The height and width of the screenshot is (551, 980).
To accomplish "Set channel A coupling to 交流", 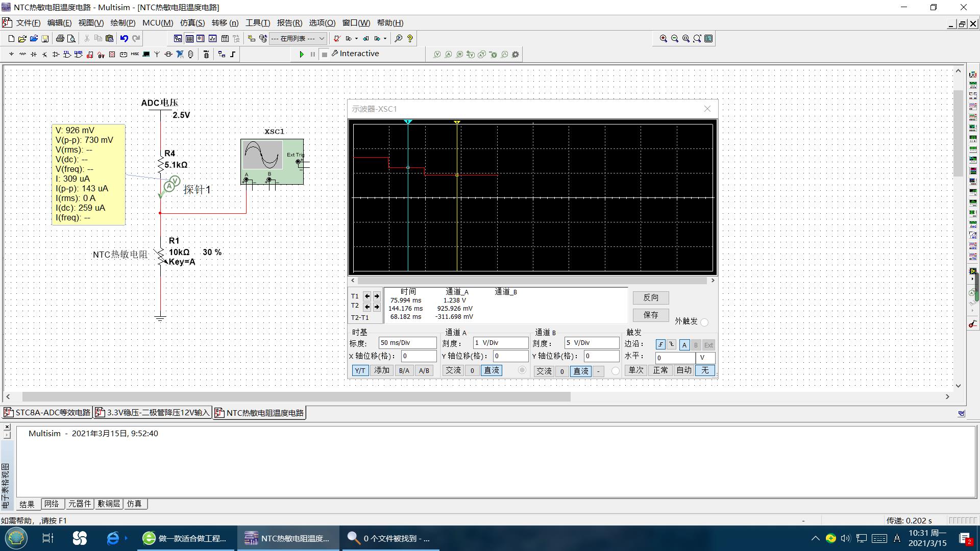I will [453, 370].
